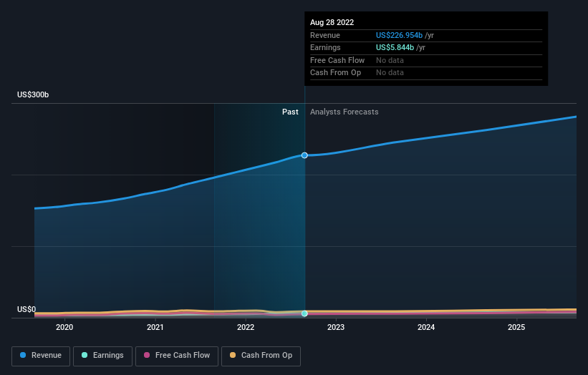Click the Free Cash Flow tooltip row label
Image resolution: width=588 pixels, height=375 pixels.
click(x=337, y=60)
